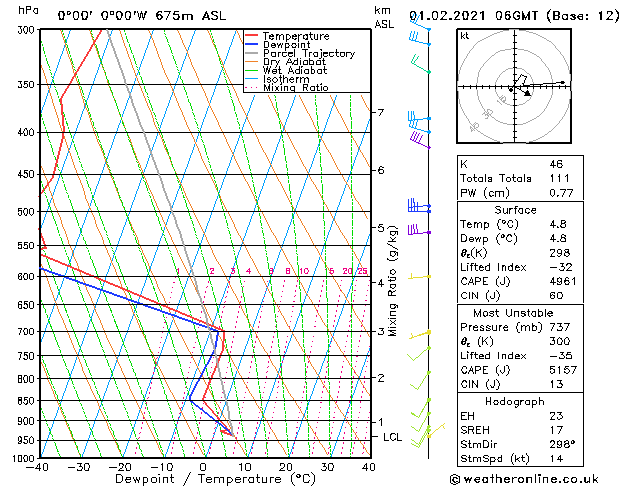629x486 pixels.
Task: Click the date '01.02.2021 06GMT' header
Action: tap(473, 16)
